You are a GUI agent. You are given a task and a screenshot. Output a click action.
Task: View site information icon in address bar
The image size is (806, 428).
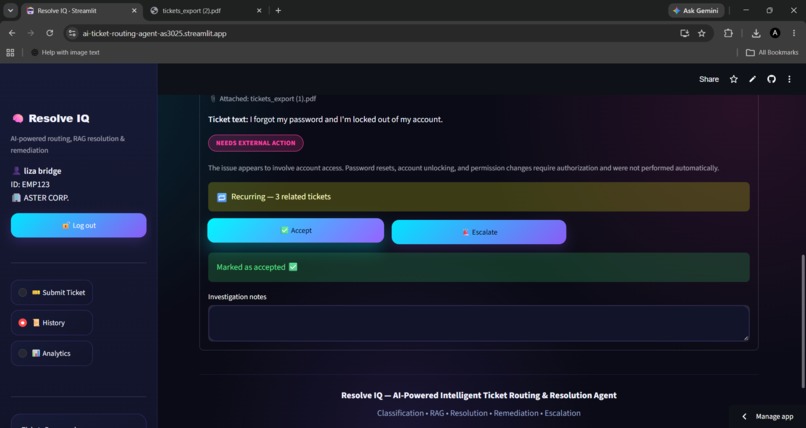[x=72, y=33]
